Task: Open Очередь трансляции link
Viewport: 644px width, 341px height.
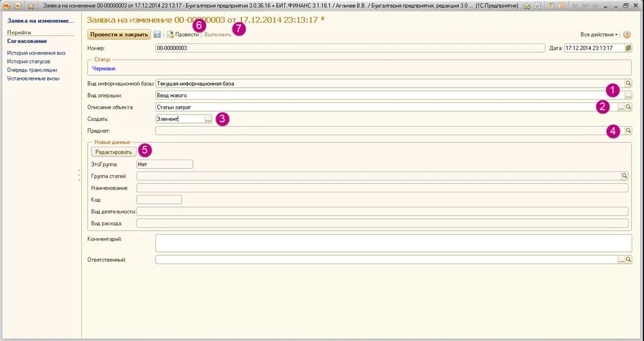Action: point(32,70)
